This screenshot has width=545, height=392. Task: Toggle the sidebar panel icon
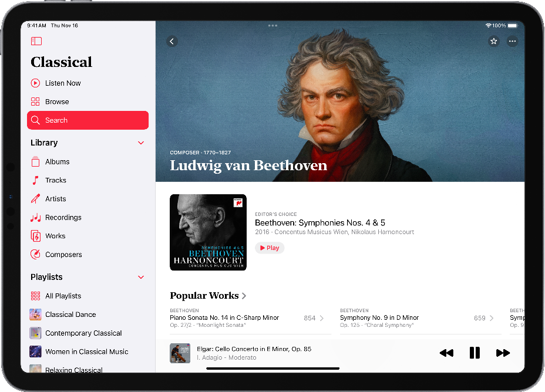tap(36, 41)
